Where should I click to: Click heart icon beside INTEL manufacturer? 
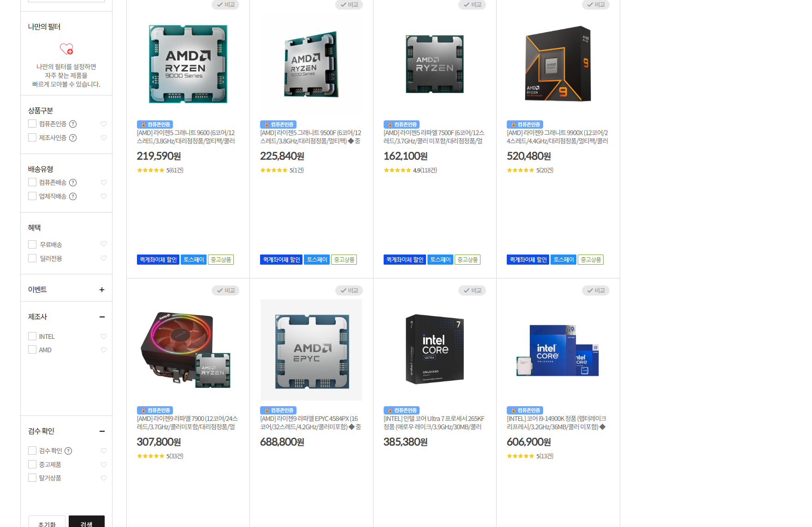click(104, 337)
